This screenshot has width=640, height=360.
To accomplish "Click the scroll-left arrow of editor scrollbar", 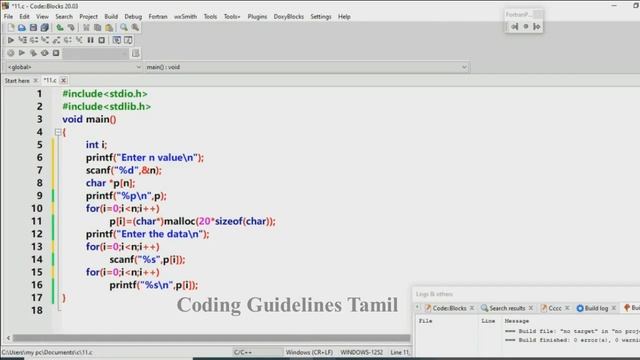I will tap(8, 338).
